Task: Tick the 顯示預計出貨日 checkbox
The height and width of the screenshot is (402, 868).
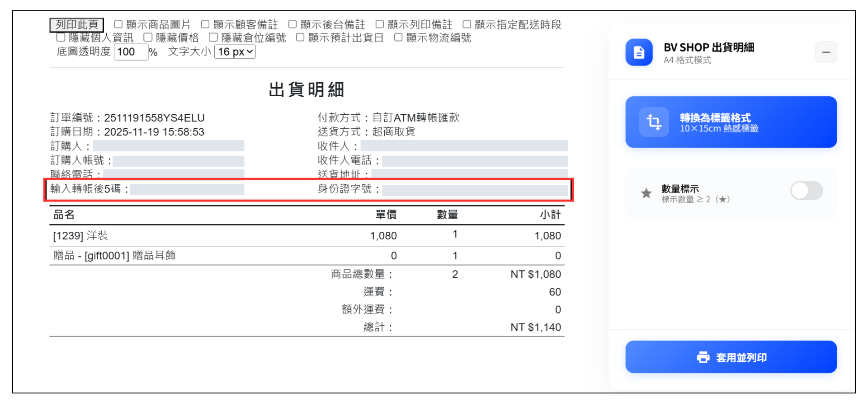Action: pyautogui.click(x=300, y=37)
